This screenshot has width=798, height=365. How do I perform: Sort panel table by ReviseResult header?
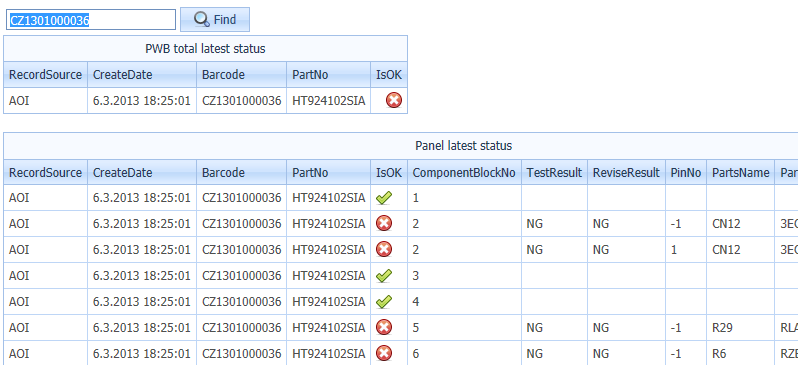click(x=626, y=172)
